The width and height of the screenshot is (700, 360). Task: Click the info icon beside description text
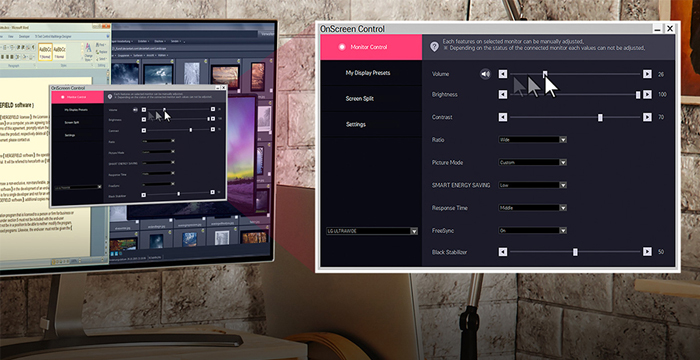coord(434,46)
